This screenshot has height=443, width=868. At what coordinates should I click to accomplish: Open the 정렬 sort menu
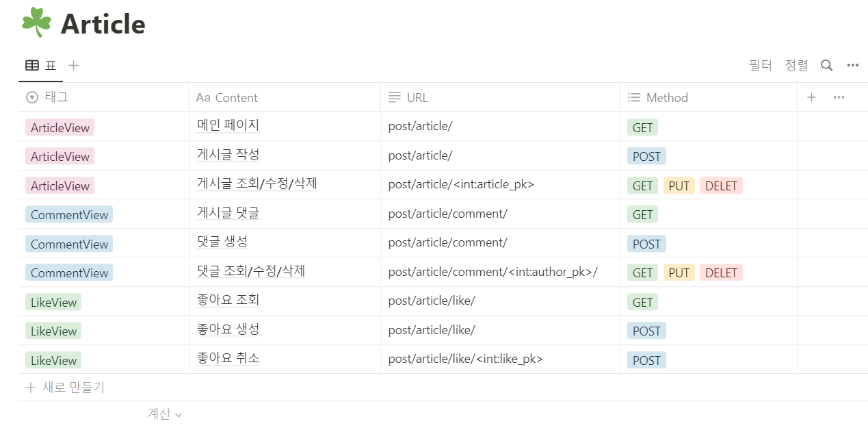(x=796, y=64)
